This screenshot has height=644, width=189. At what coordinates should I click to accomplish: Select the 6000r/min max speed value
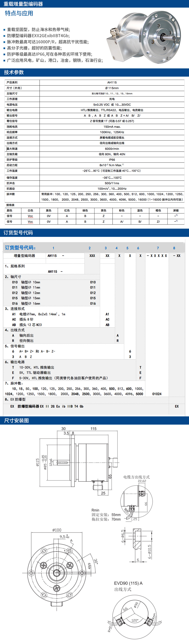[x=112, y=149]
